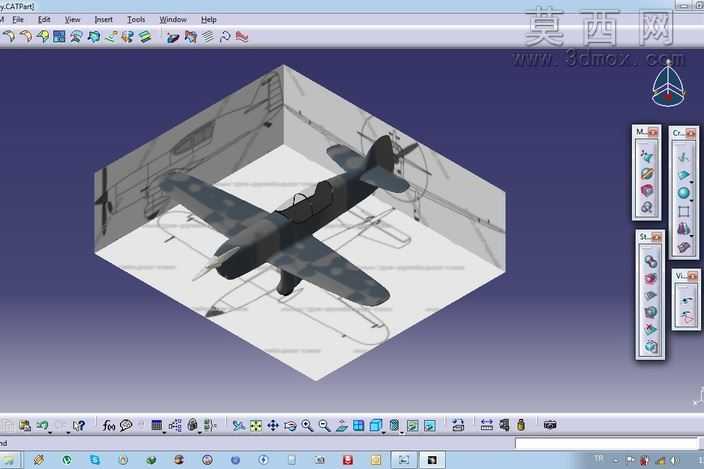Viewport: 704px width, 469px height.
Task: Click the green stacked layers icon in top toolbar
Action: coord(145,37)
